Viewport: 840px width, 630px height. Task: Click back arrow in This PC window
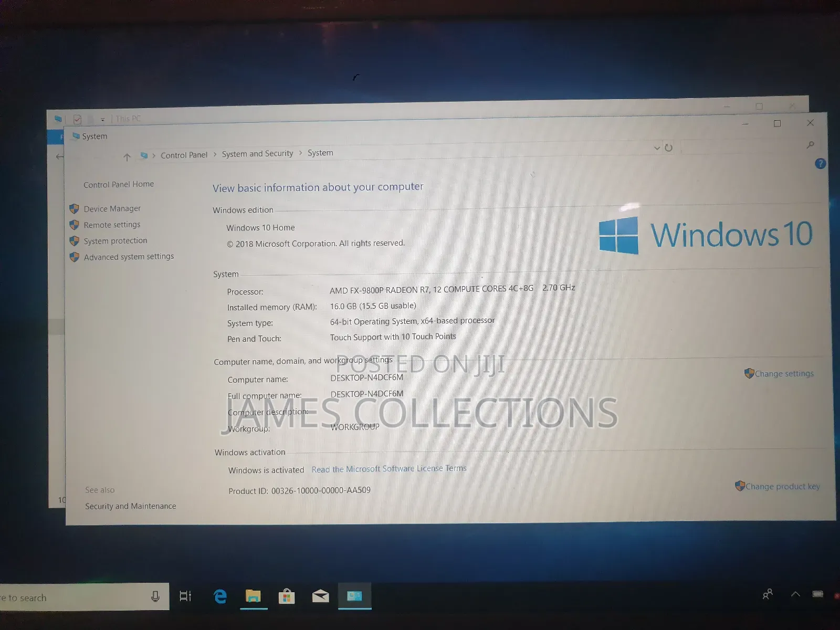[59, 156]
